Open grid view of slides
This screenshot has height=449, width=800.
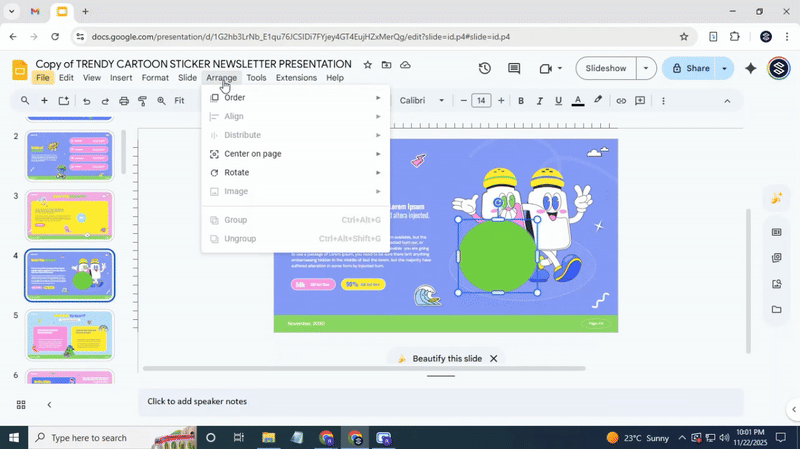[x=21, y=404]
